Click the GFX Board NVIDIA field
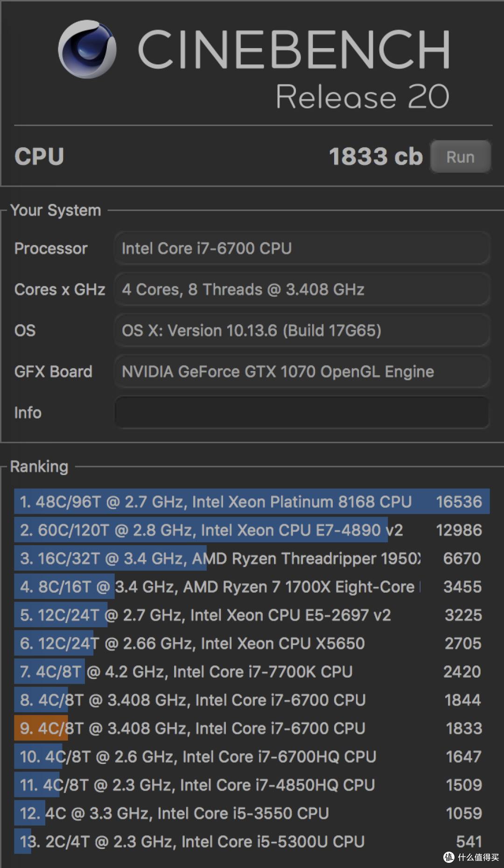Image resolution: width=504 pixels, height=868 pixels. tap(302, 371)
